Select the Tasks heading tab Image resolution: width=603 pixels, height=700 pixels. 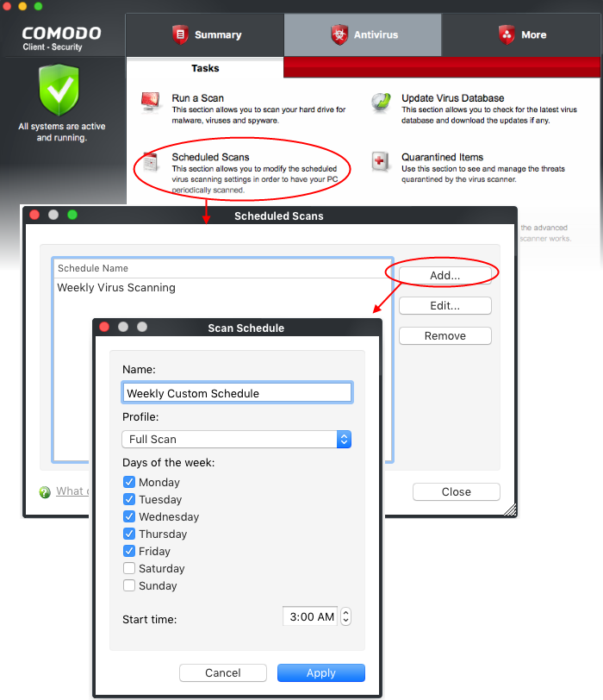pyautogui.click(x=205, y=68)
